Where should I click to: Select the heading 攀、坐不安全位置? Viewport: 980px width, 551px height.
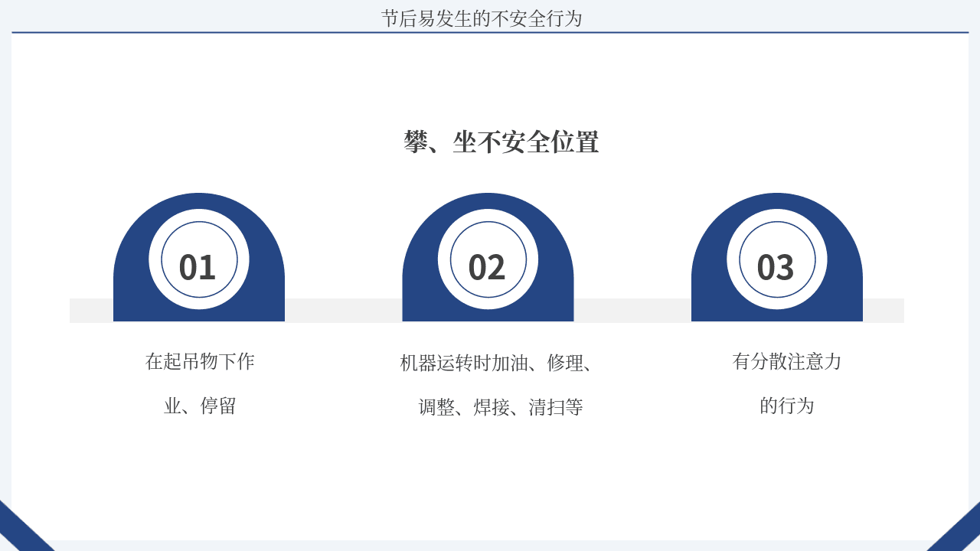coord(501,142)
